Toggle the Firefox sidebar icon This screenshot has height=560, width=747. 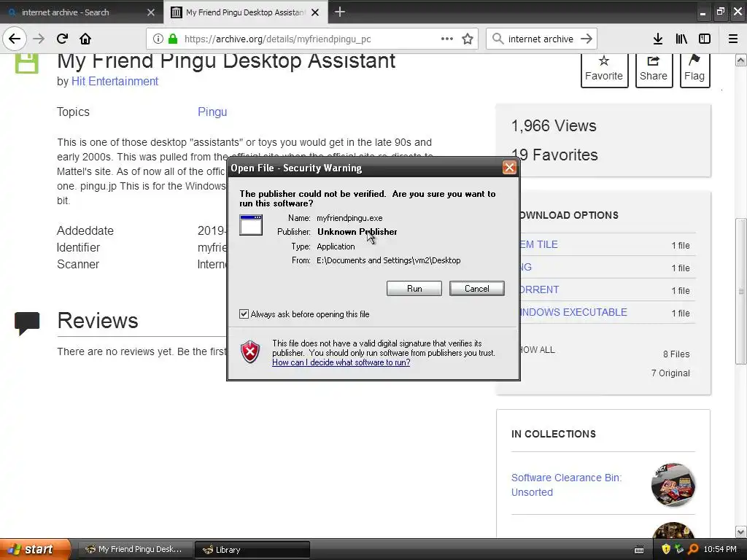click(x=705, y=39)
